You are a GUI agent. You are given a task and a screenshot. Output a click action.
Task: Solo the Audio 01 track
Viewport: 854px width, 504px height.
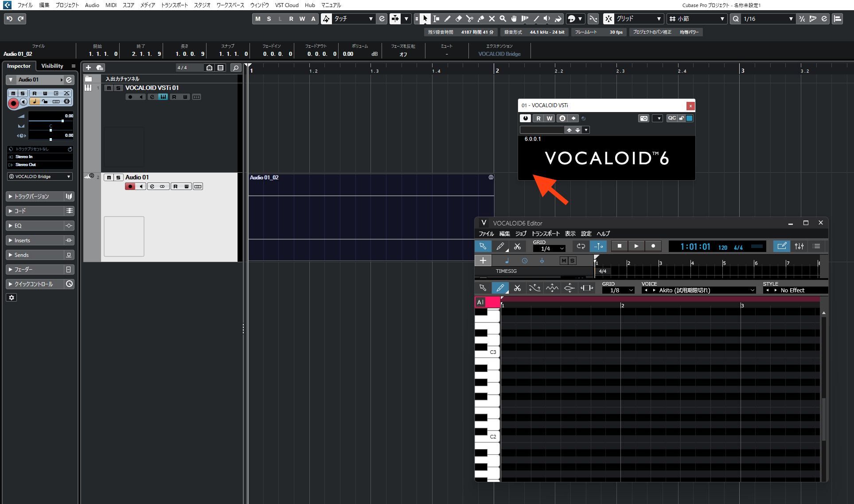(118, 177)
